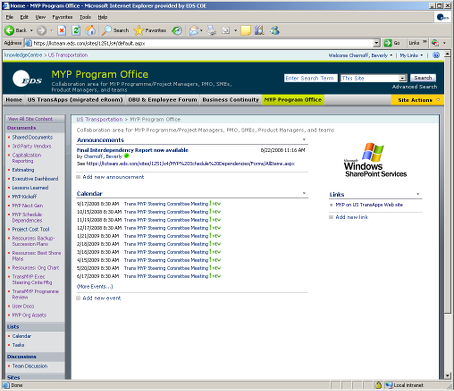Open MYP on US TransApps Web site link
This screenshot has height=391, width=454.
click(369, 205)
